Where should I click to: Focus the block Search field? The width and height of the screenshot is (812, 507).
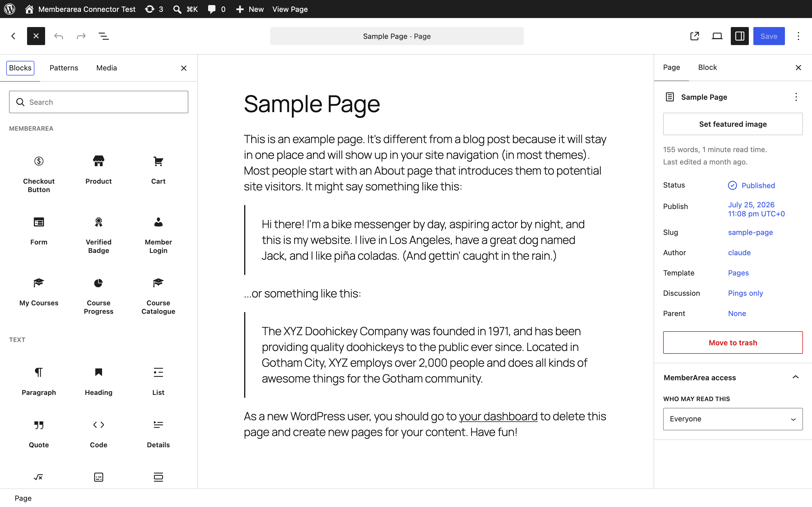coord(99,102)
